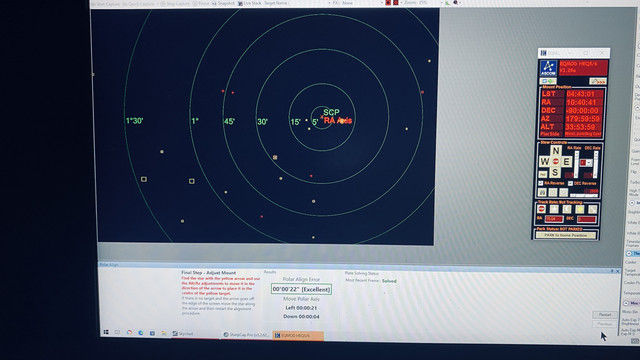Click Stop Capture in the toolbar
The width and height of the screenshot is (640, 360).
176,3
